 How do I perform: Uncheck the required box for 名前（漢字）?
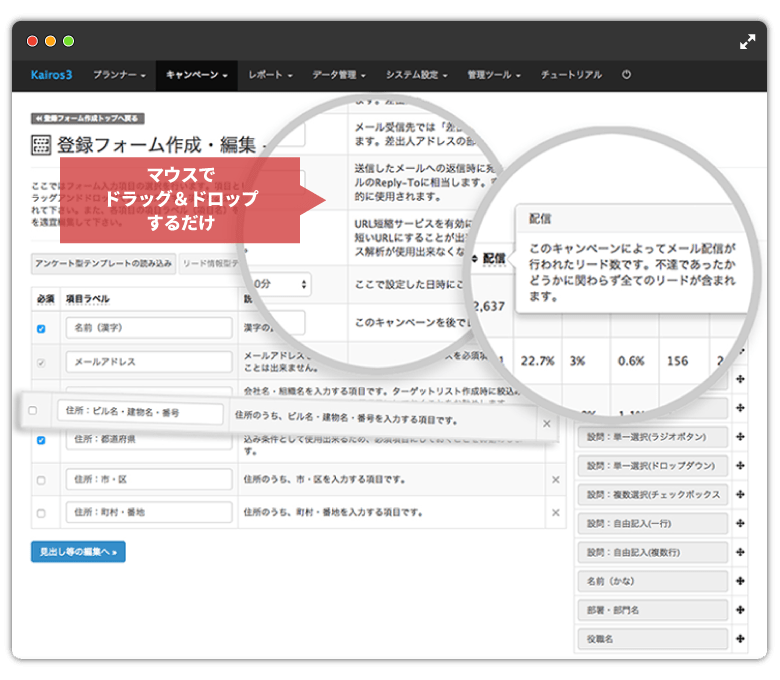coord(41,328)
